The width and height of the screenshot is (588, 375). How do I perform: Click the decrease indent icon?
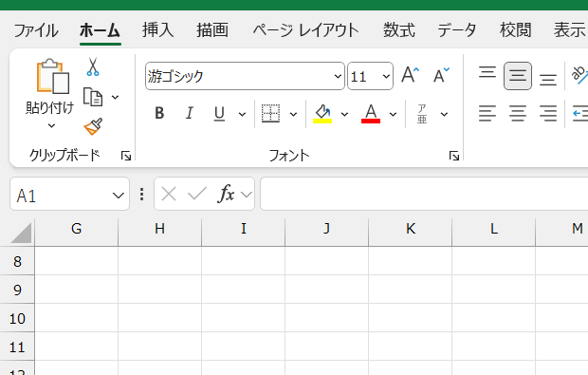point(580,113)
